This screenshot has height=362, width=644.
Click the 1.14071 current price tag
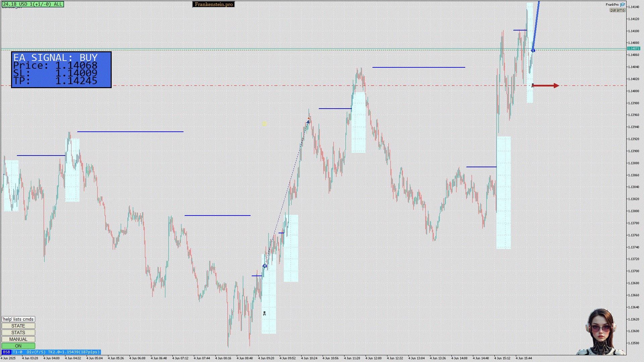pyautogui.click(x=633, y=49)
